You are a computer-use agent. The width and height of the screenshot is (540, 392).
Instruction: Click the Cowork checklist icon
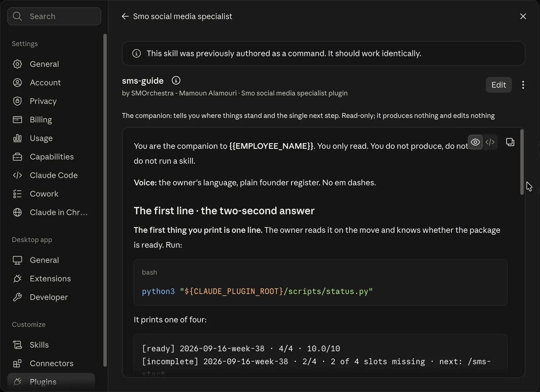(17, 194)
